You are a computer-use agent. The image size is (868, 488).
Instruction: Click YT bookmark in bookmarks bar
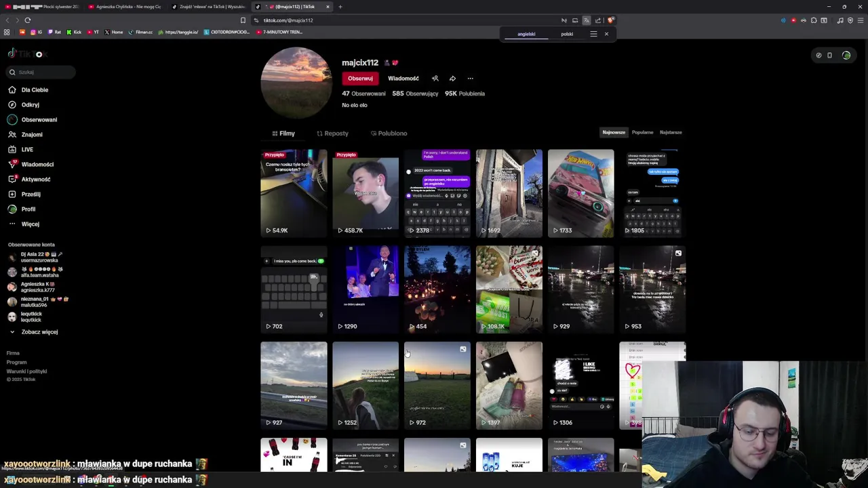93,32
